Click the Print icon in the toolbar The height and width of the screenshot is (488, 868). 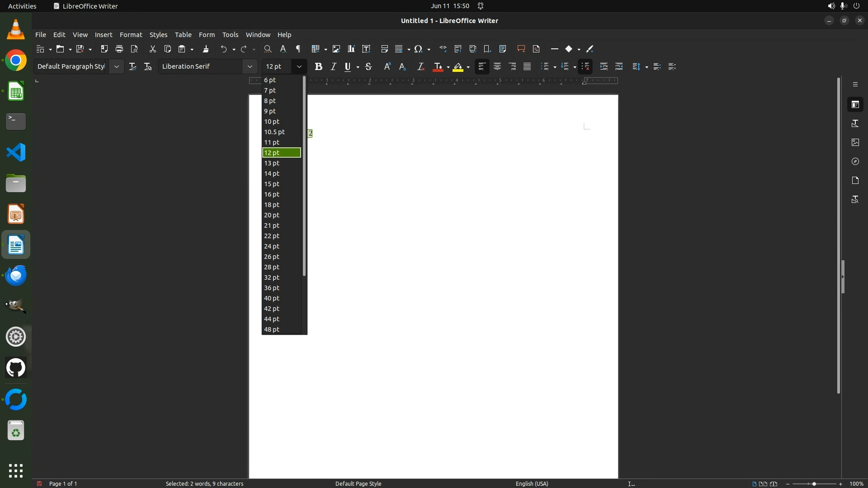[x=119, y=49]
